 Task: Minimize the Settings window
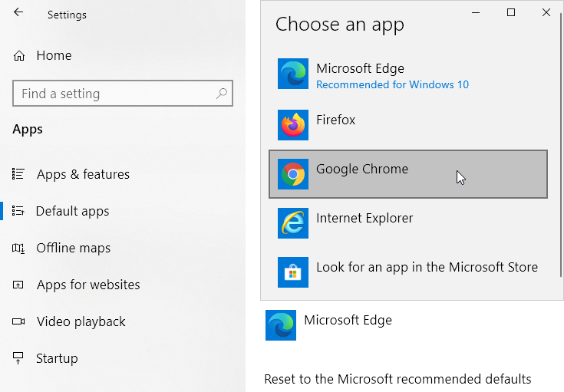click(476, 12)
